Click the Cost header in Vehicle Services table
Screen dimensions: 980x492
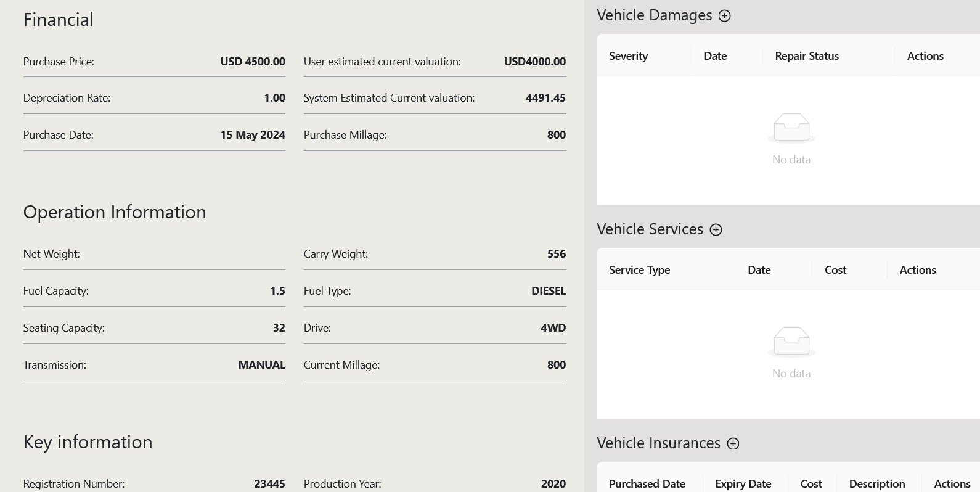835,270
